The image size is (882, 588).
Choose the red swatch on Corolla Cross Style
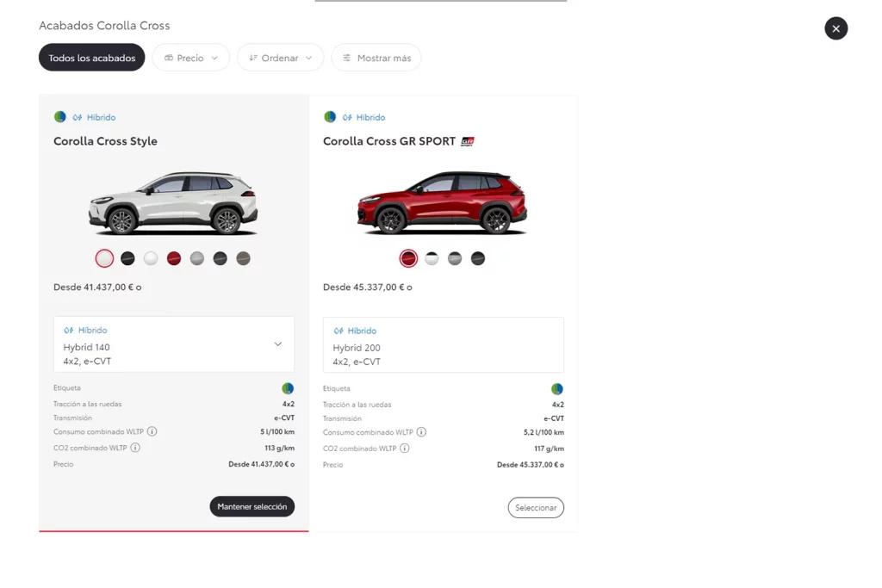click(x=174, y=258)
